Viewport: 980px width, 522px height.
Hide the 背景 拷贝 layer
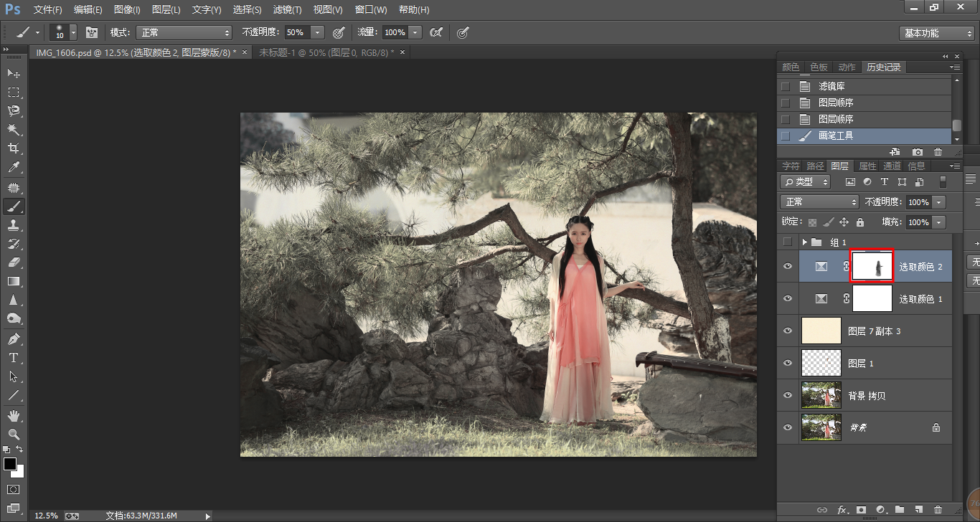pyautogui.click(x=788, y=395)
